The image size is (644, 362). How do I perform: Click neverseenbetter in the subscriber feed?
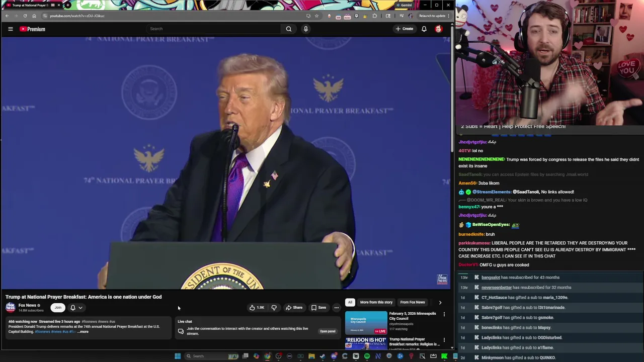click(496, 288)
